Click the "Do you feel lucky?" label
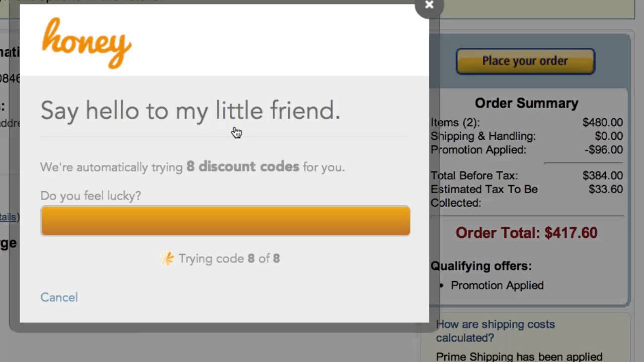 pyautogui.click(x=91, y=196)
